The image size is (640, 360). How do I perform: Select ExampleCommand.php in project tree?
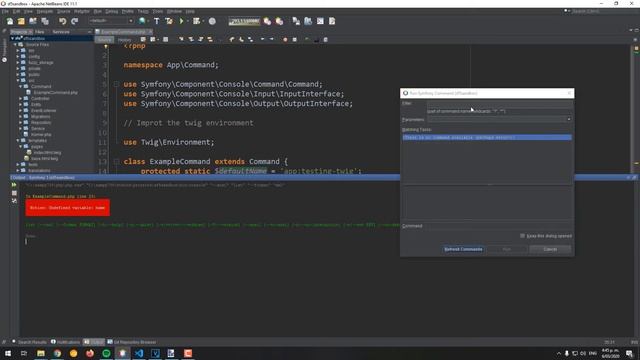[x=55, y=93]
